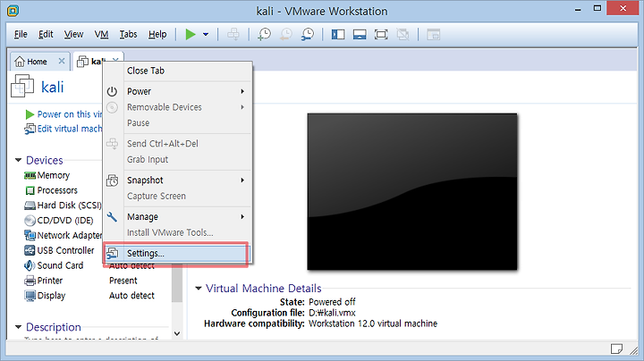Open the Help menu

pos(157,35)
